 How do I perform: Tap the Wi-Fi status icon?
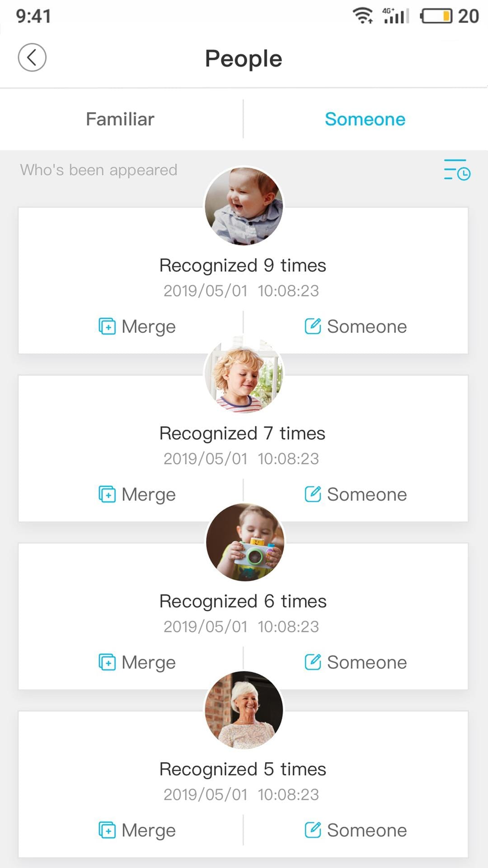[362, 16]
